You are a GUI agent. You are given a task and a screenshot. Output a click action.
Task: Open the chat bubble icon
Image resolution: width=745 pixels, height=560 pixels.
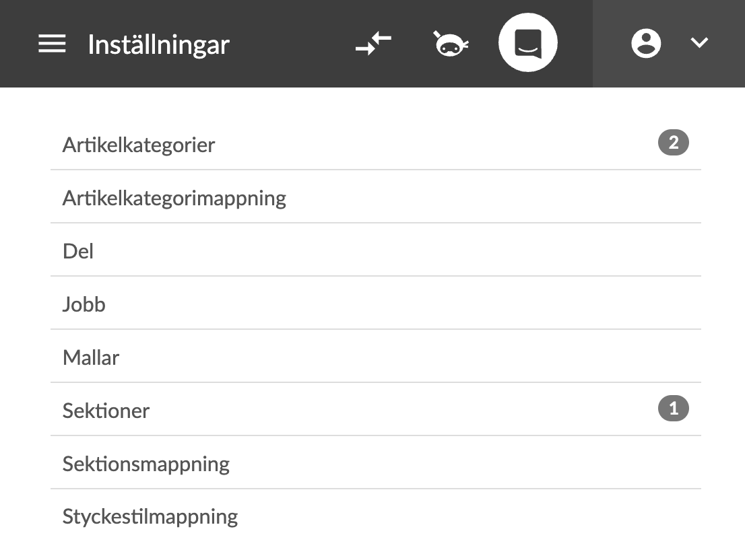click(x=527, y=43)
